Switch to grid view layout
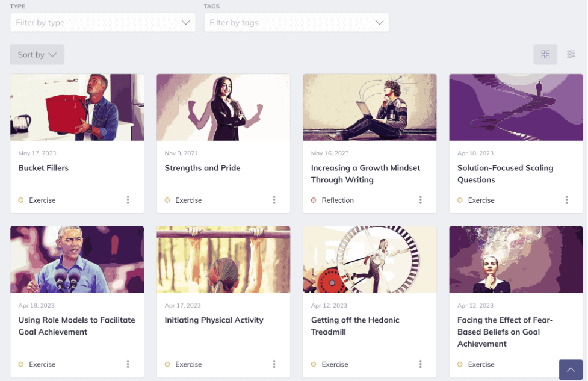The image size is (588, 381). pyautogui.click(x=545, y=54)
